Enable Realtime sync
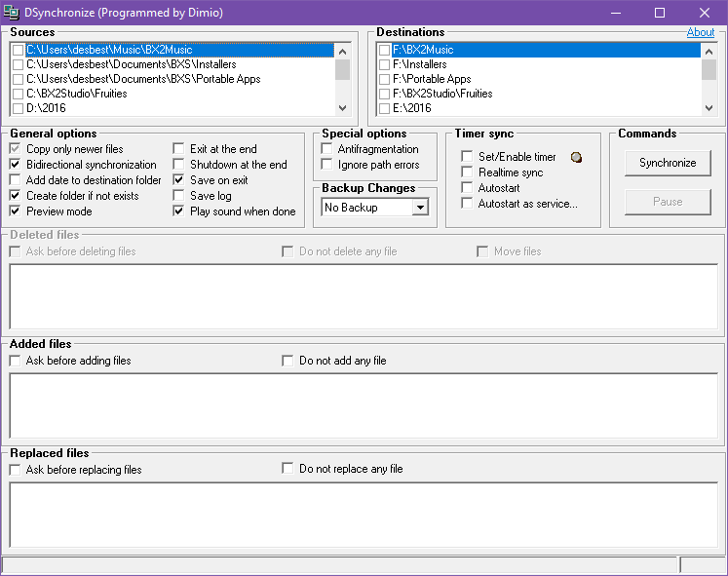728x576 pixels. [467, 173]
